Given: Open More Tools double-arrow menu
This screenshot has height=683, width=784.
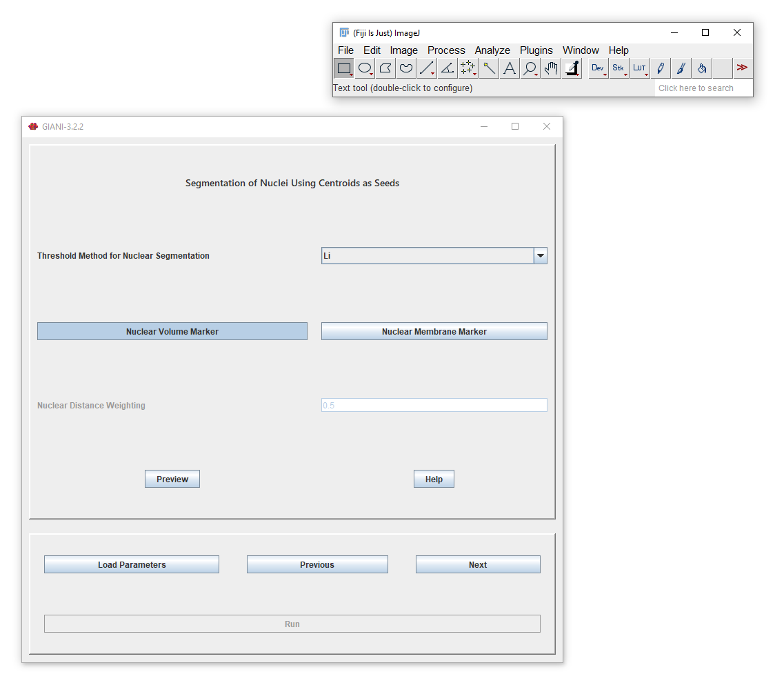Looking at the screenshot, I should pos(743,68).
